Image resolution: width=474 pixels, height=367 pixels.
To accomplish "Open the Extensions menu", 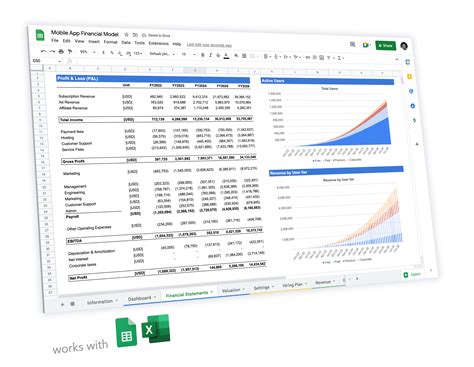I will point(159,43).
